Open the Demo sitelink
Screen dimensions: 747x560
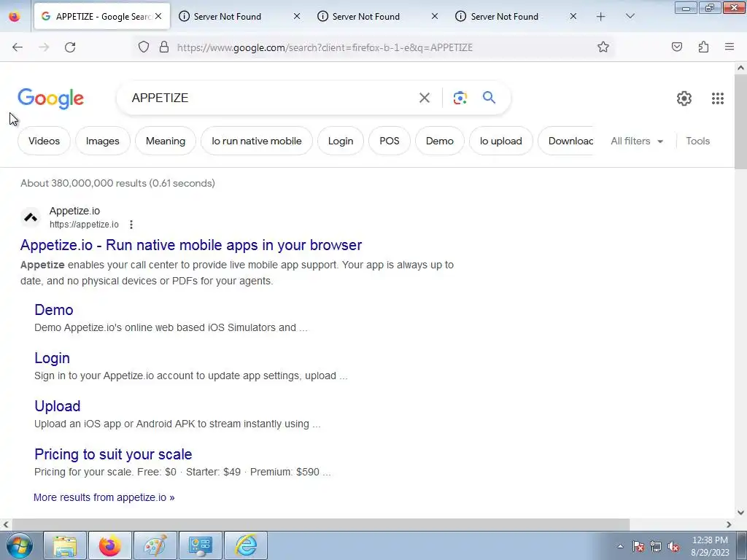[x=54, y=310]
